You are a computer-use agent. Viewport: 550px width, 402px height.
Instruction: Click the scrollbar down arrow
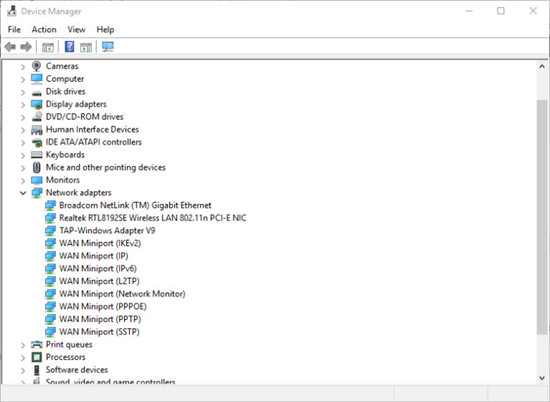pos(542,378)
